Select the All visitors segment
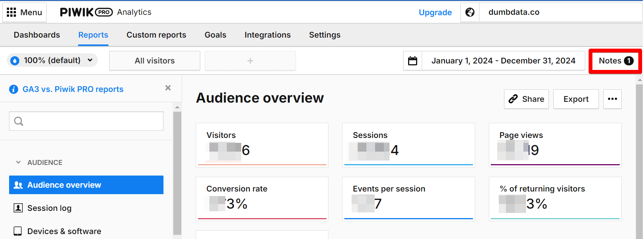 pos(155,61)
